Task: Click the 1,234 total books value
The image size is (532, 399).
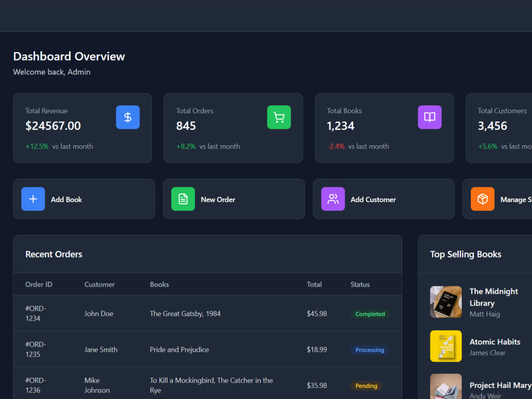Action: click(340, 126)
